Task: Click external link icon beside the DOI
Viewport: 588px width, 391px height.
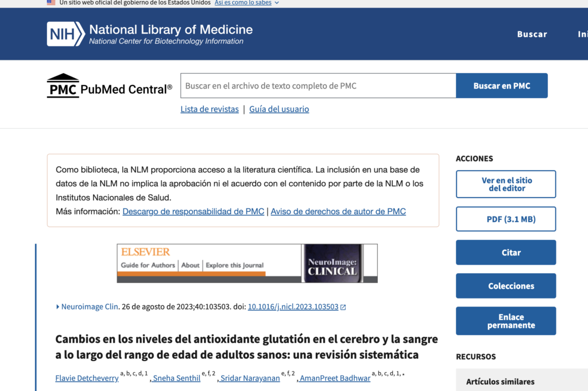Action: 343,307
